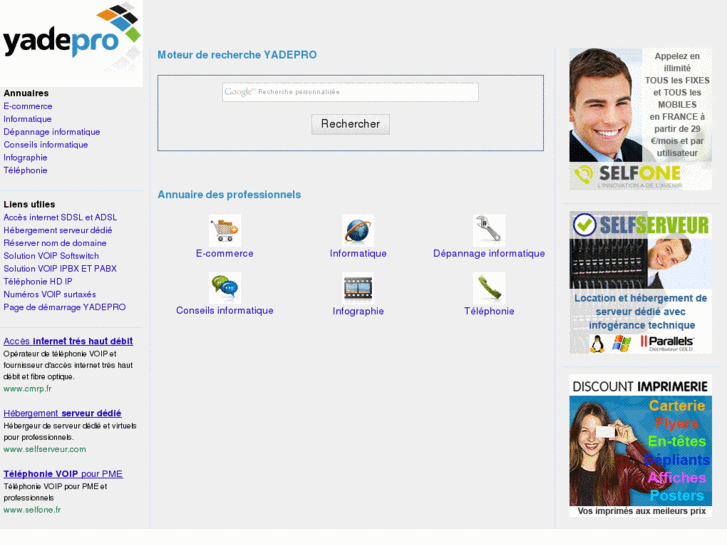Click the Conseils informatique label under the bubbles
Image resolution: width=727 pixels, height=545 pixels.
(224, 311)
